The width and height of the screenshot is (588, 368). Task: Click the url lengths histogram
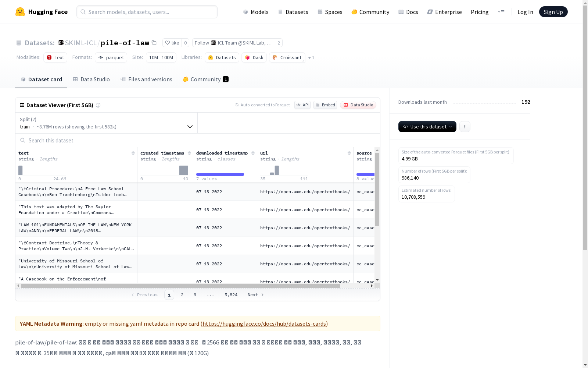click(x=284, y=170)
